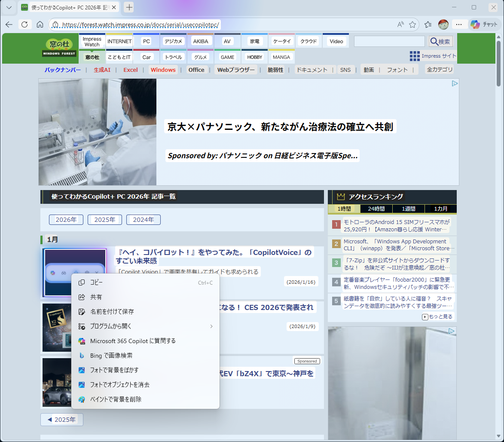Open the 生成AI category link
The width and height of the screenshot is (504, 442).
coord(103,69)
